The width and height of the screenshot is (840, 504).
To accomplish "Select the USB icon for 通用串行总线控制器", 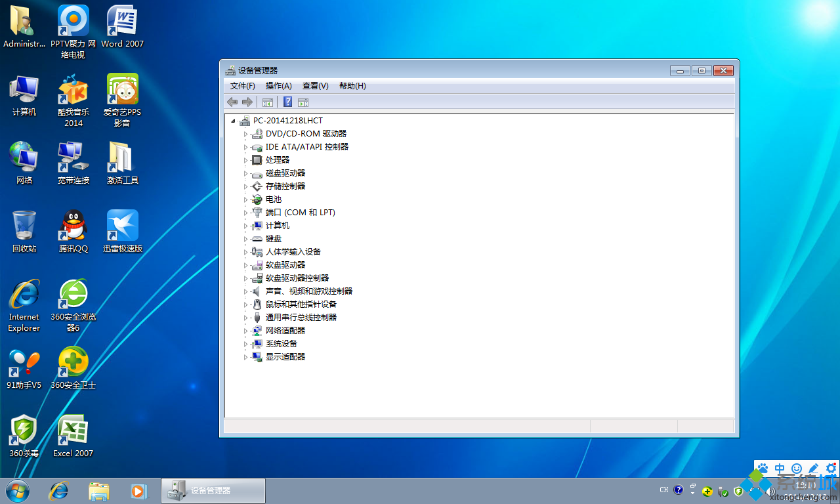I will click(257, 318).
